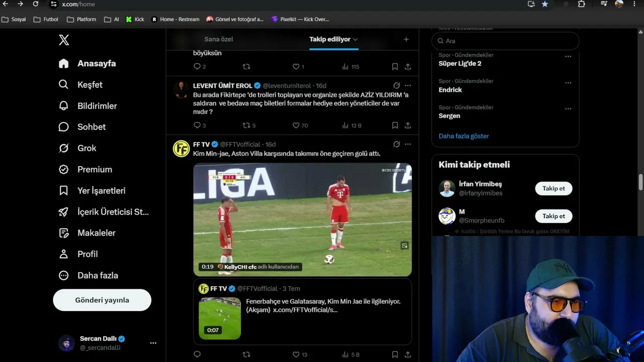This screenshot has width=644, height=362.
Task: Follow @Smorpheunfb with Takip et
Action: tap(553, 216)
